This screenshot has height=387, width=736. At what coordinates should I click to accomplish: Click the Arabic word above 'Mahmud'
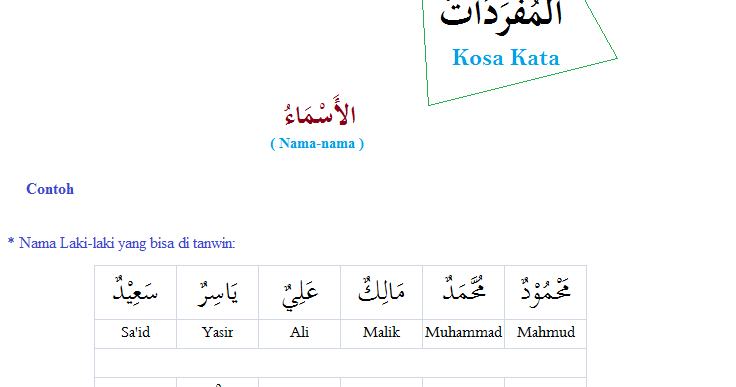(x=545, y=292)
